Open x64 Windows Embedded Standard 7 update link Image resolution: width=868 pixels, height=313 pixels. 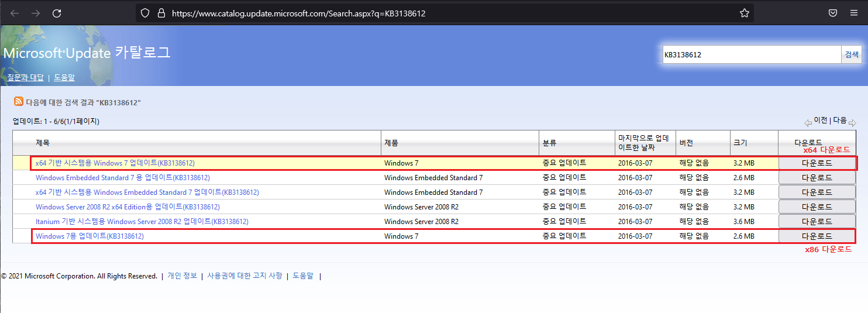(x=147, y=192)
